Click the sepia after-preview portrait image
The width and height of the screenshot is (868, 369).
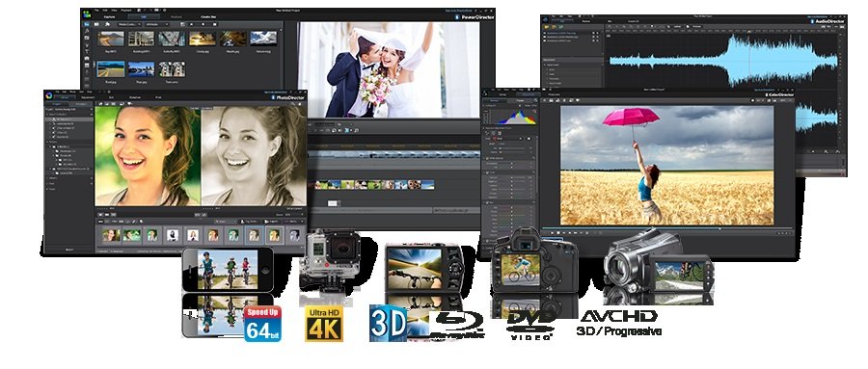coord(254,155)
